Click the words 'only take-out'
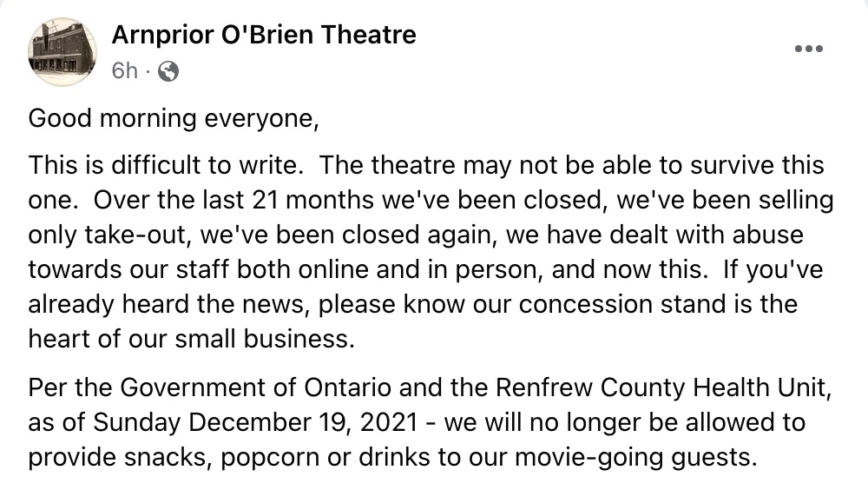Image resolution: width=868 pixels, height=490 pixels. click(x=108, y=235)
